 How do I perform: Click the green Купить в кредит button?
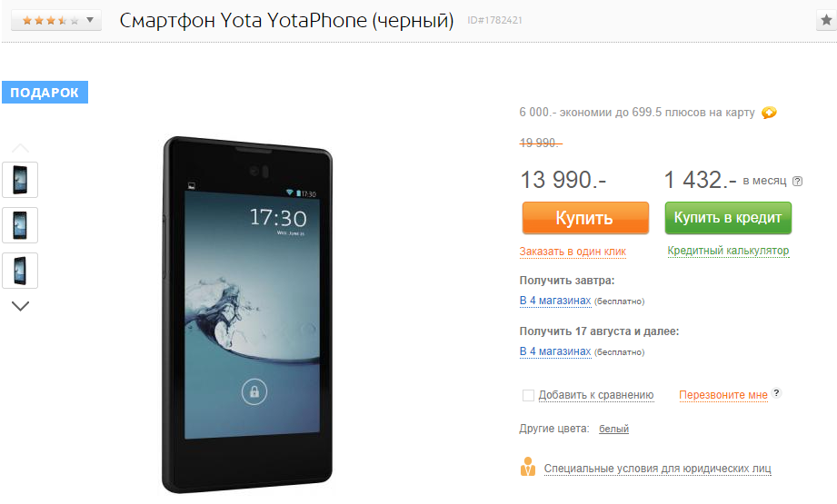[728, 218]
